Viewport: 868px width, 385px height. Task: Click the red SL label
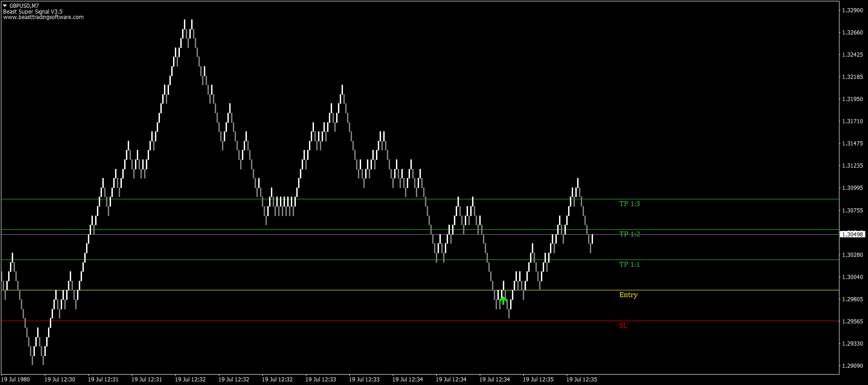click(x=623, y=326)
